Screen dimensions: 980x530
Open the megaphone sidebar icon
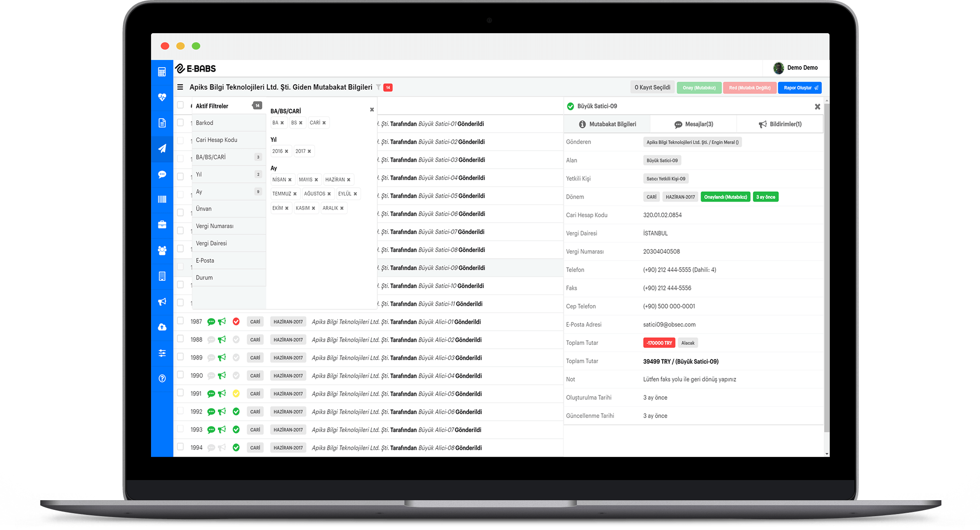[x=162, y=302]
